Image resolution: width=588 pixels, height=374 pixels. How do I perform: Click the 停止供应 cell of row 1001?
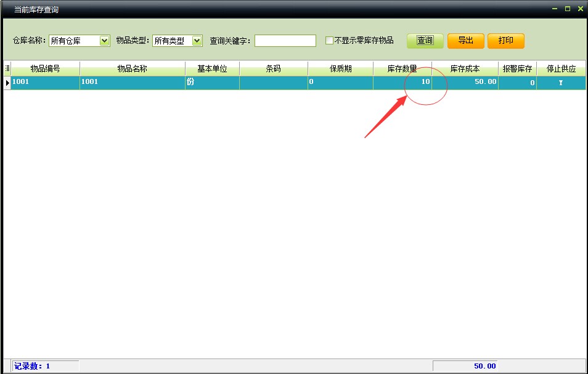pyautogui.click(x=561, y=83)
